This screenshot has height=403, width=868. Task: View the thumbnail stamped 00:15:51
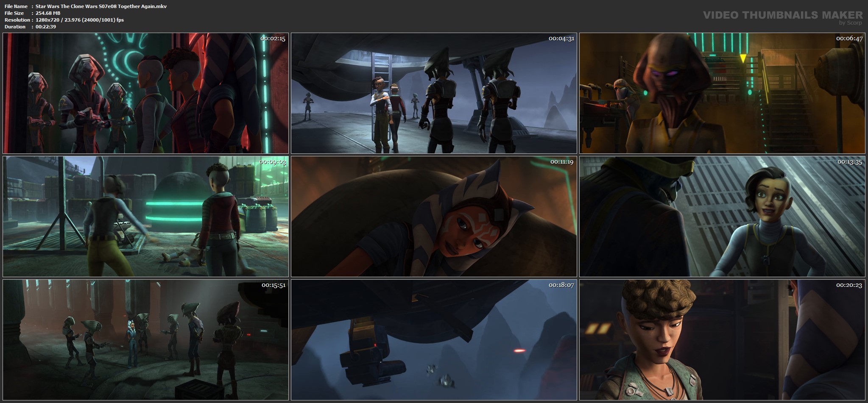[x=145, y=340]
